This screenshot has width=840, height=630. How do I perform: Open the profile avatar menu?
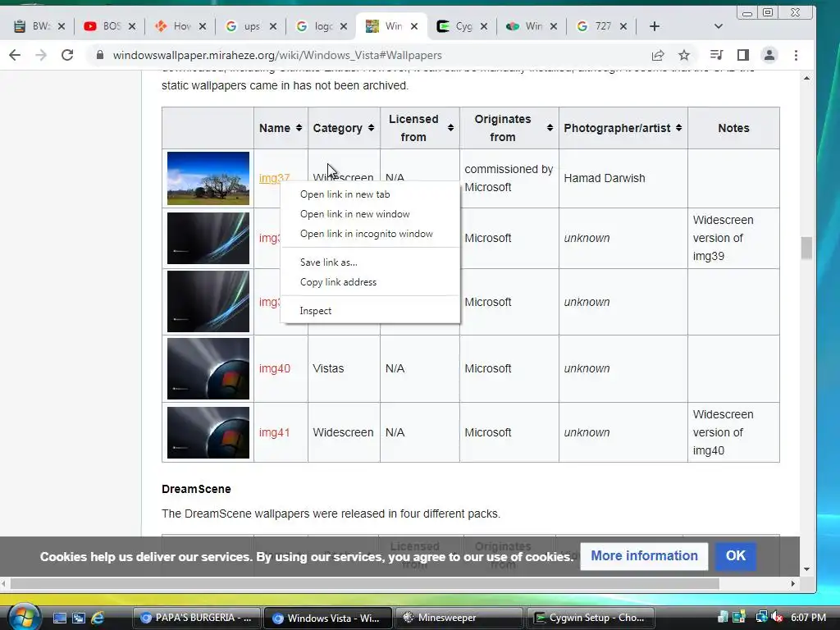coord(769,55)
